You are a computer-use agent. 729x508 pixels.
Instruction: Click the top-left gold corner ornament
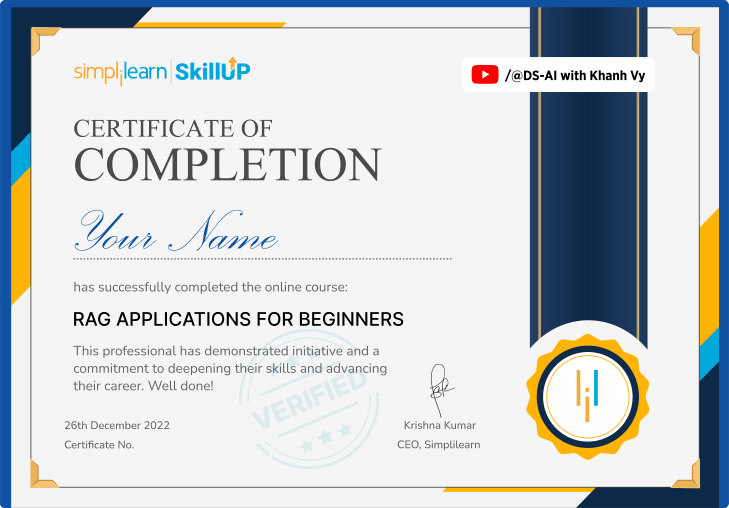[45, 43]
